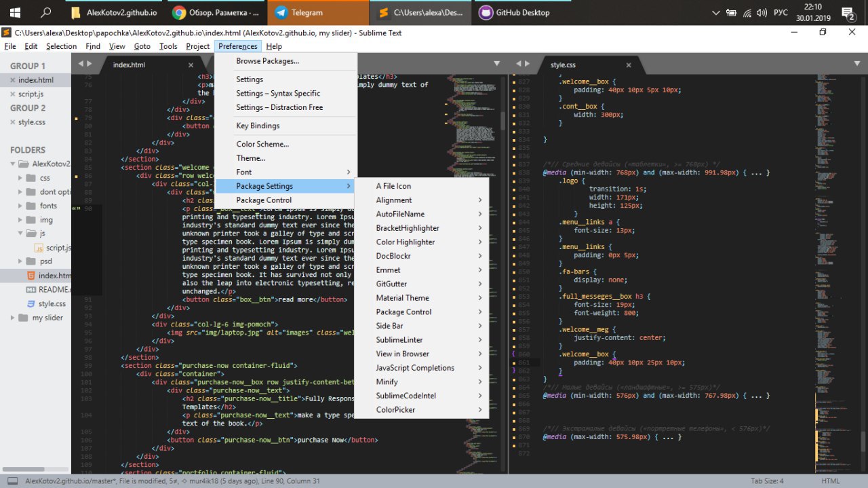Open the Find menu
Viewport: 868px width, 488px height.
point(93,46)
